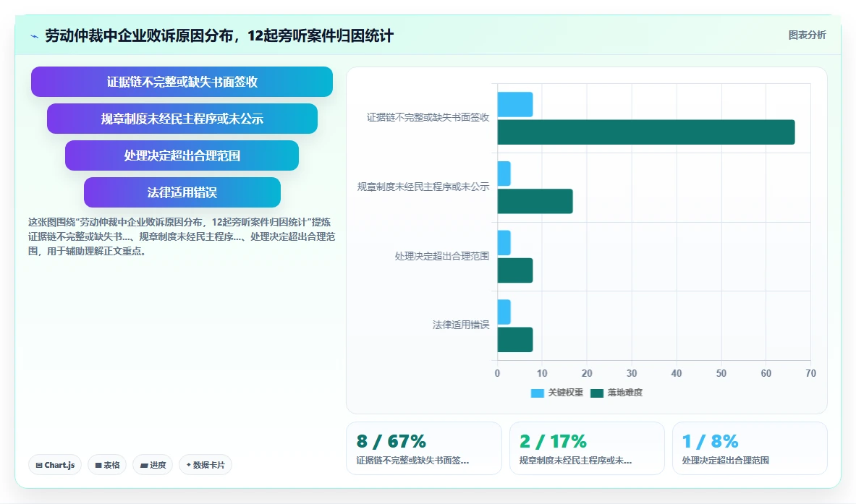Click the chart y-axis label 处理决定超出合理范围
The image size is (856, 504).
pos(441,256)
